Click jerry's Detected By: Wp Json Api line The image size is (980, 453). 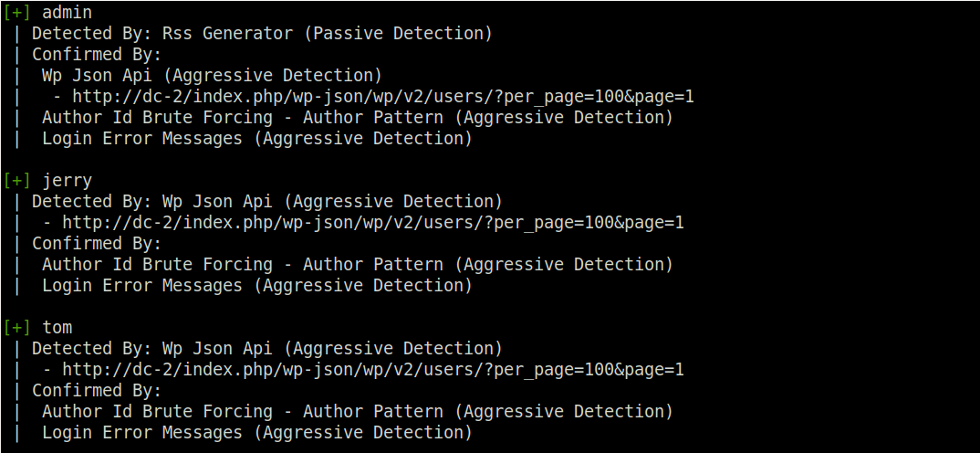(266, 202)
